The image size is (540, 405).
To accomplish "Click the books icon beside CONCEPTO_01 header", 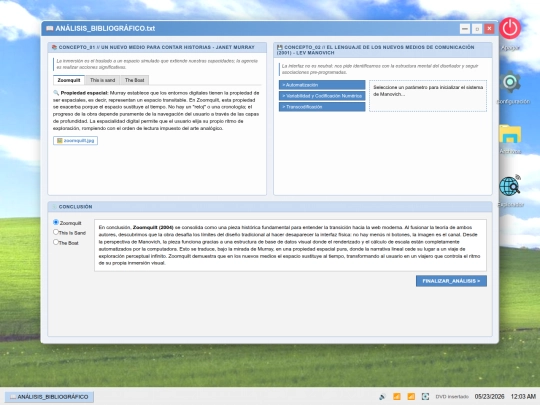I will pyautogui.click(x=54, y=47).
